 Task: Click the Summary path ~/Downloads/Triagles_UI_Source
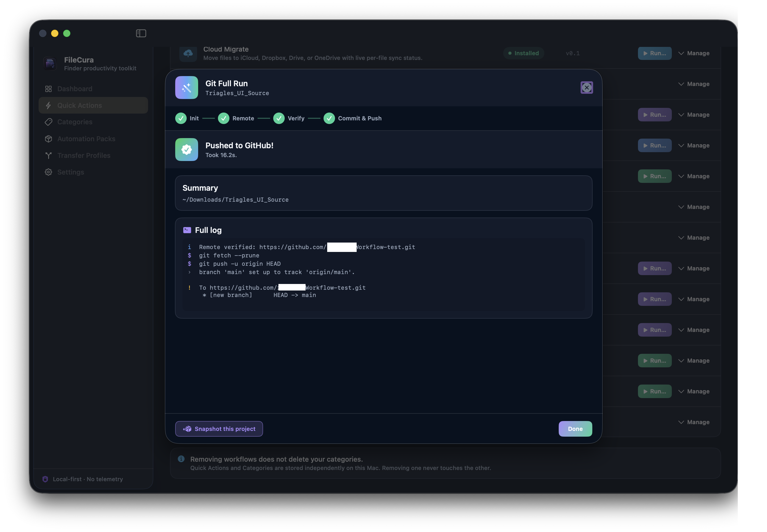[x=235, y=200]
